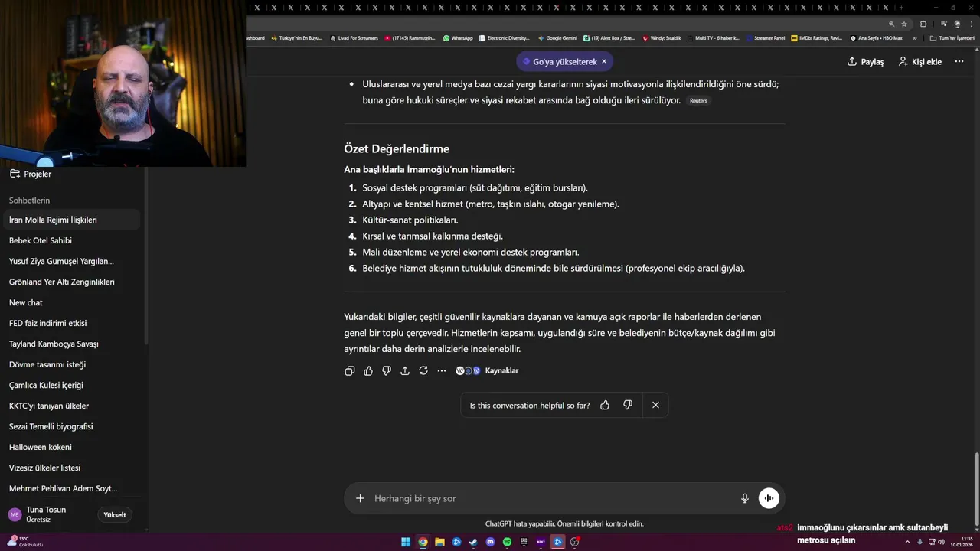Collapse the Sohbetlerin chats section

click(29, 201)
